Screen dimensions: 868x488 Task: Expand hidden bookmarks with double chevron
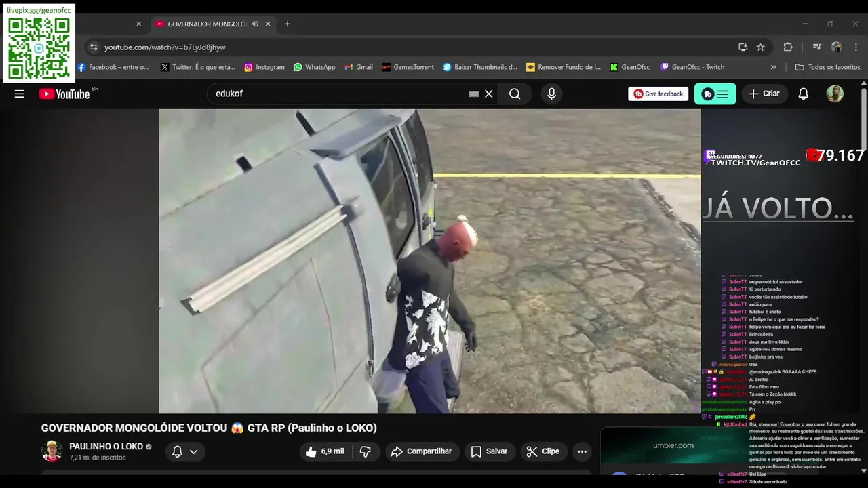[x=773, y=67]
